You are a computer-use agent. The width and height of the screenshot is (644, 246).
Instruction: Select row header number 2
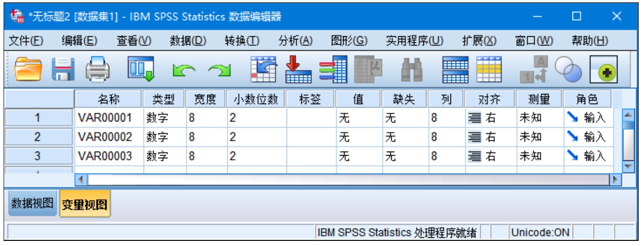pos(39,137)
